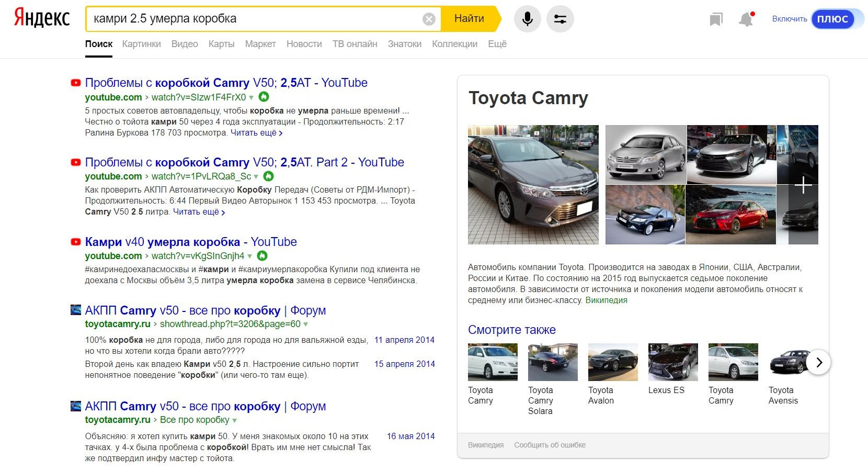Screen dimensions: 868x470
Task: Open dropdown arrow after showthread.php URL
Action: point(306,324)
